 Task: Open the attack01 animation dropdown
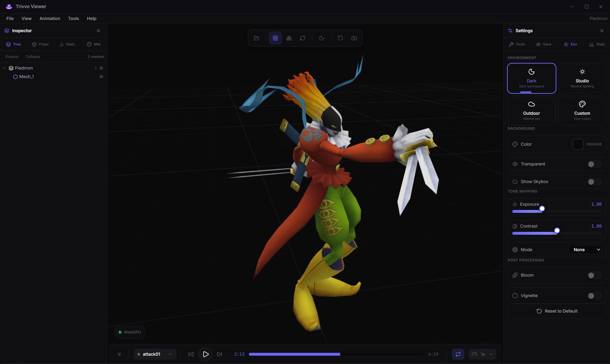coord(155,354)
